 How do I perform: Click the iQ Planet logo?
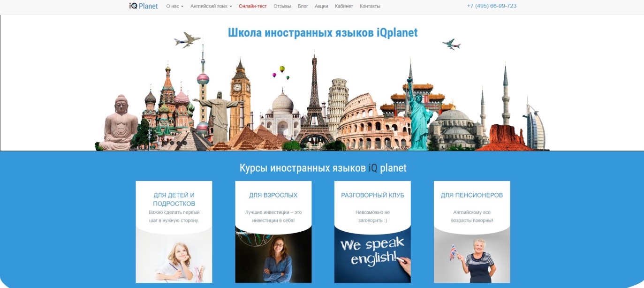coord(144,6)
